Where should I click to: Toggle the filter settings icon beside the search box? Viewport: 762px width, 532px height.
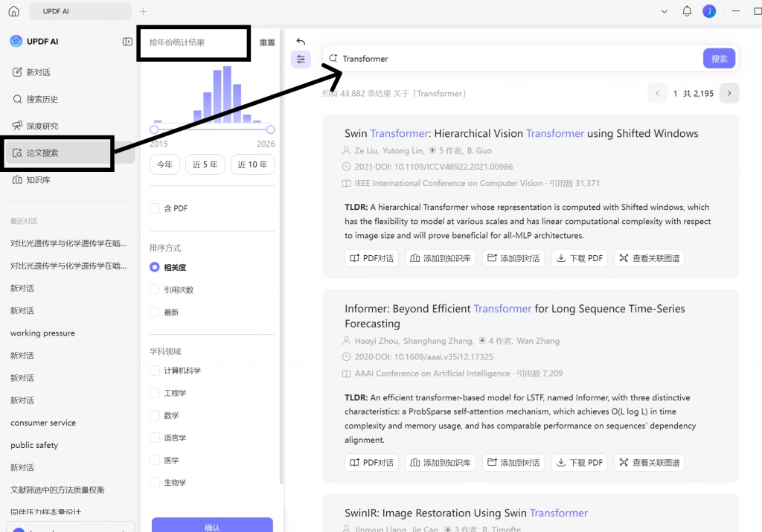(301, 60)
